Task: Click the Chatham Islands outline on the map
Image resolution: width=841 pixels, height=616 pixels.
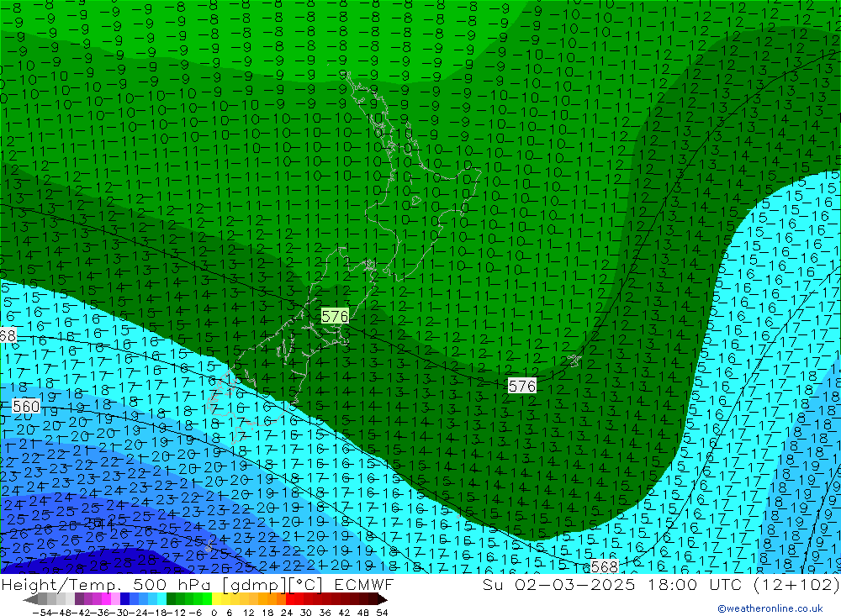Action: (x=574, y=361)
